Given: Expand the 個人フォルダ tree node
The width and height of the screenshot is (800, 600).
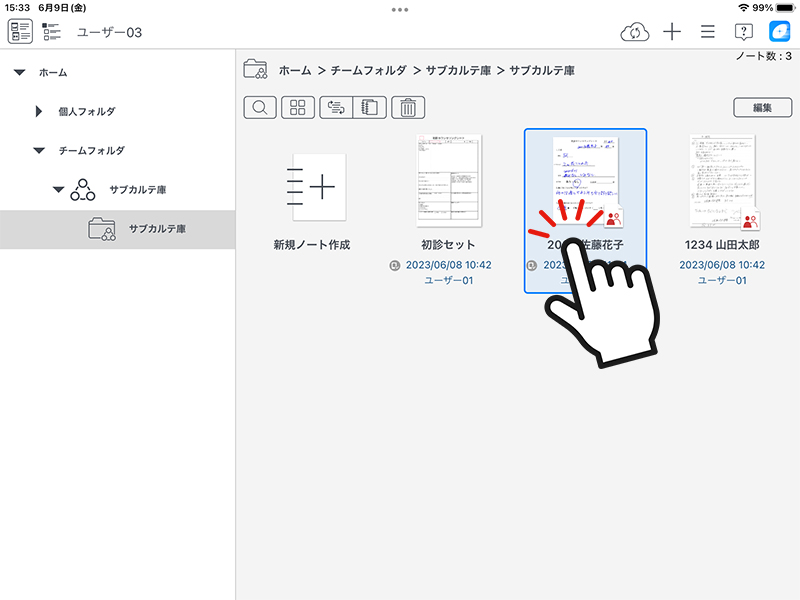Looking at the screenshot, I should pos(39,112).
